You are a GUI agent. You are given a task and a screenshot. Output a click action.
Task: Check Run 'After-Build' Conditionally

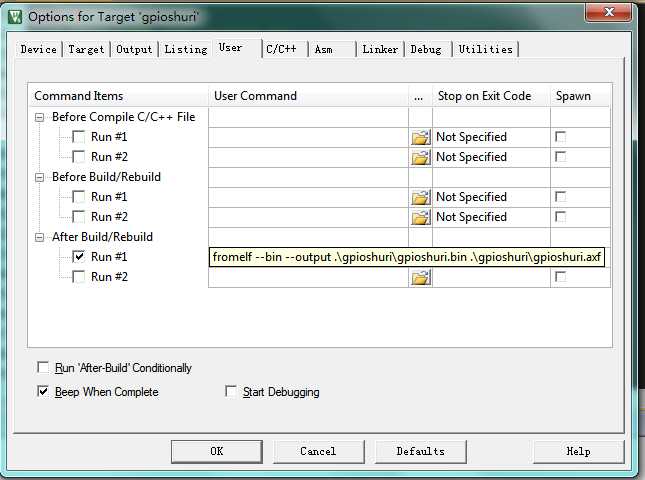point(43,367)
